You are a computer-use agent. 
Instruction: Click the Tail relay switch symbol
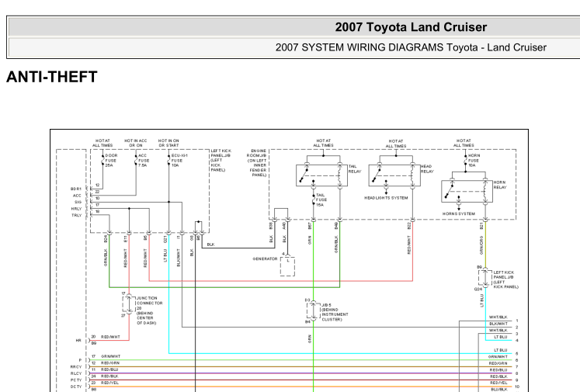[321, 175]
